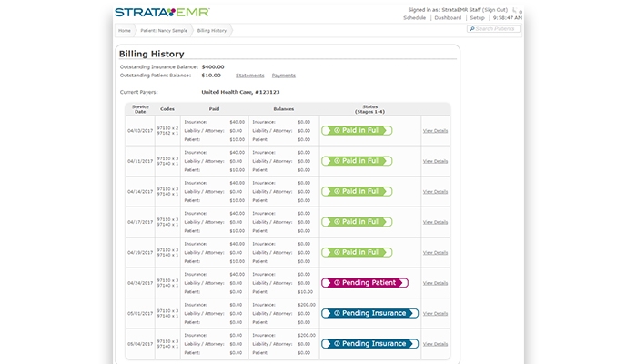Screen dimensions: 637x364
Task: Click Pending Insurance status for 05/04/2017
Action: pos(369,344)
